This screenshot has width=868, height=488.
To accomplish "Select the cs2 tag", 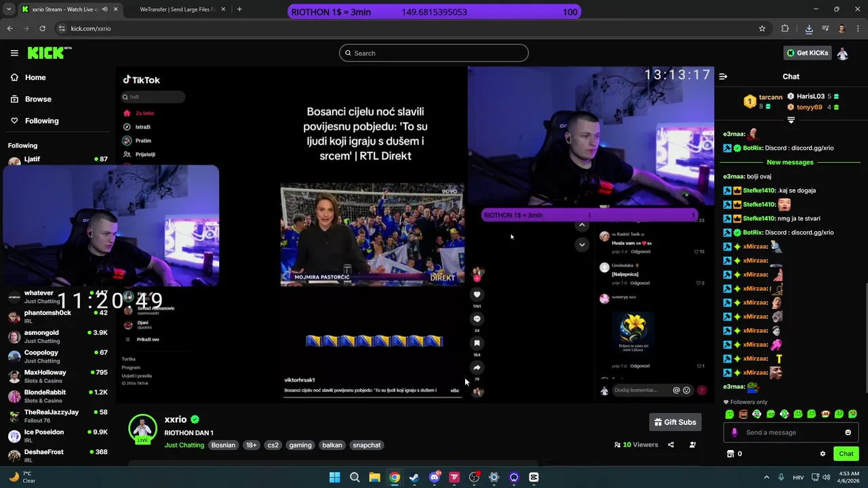I will [273, 445].
